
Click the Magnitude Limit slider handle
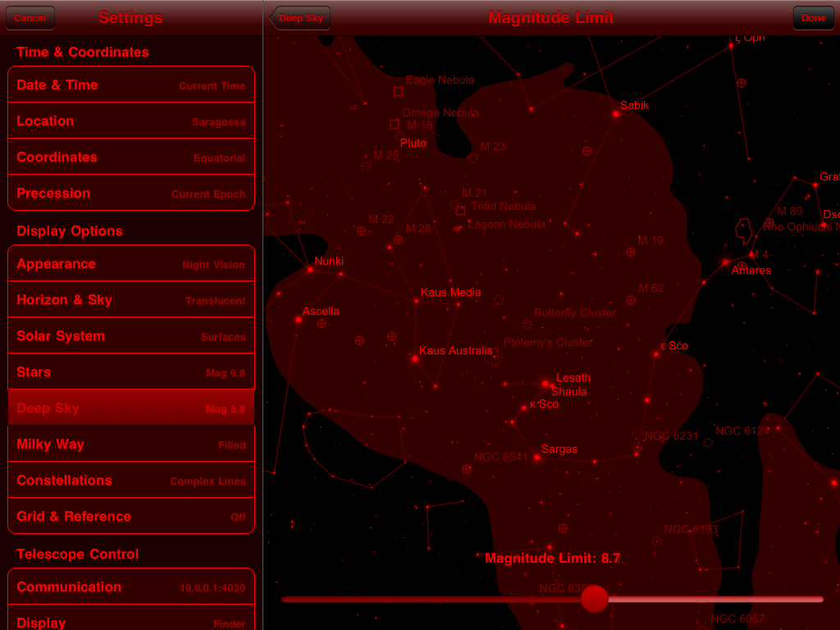coord(595,599)
